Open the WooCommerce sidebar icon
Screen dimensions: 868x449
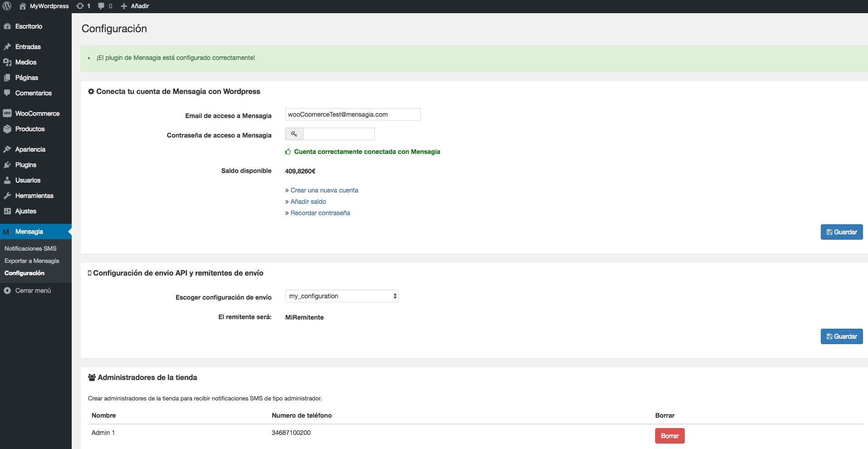point(7,113)
